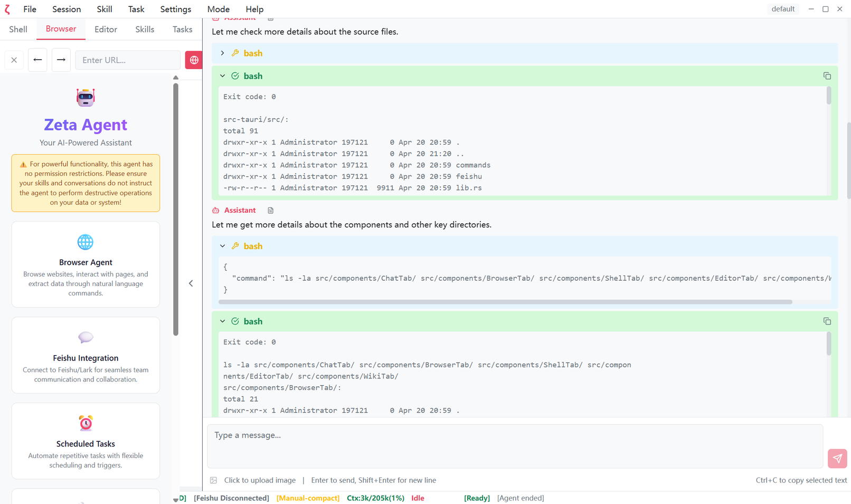Collapse the bash output showing Exit code 0

222,75
